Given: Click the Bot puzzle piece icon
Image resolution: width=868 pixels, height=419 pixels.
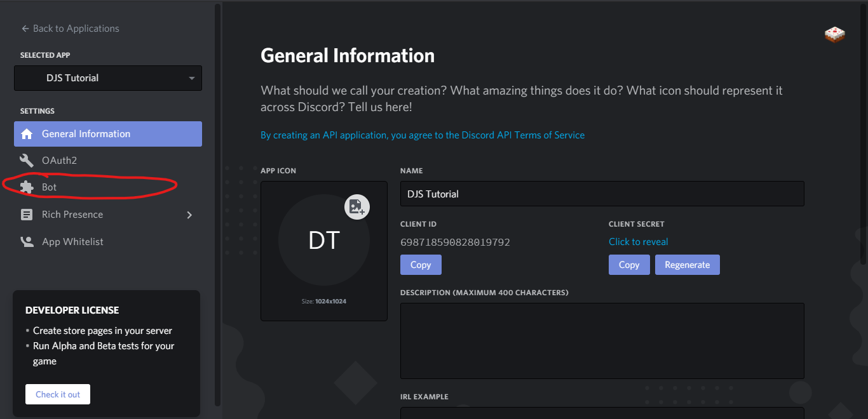Looking at the screenshot, I should pyautogui.click(x=27, y=187).
